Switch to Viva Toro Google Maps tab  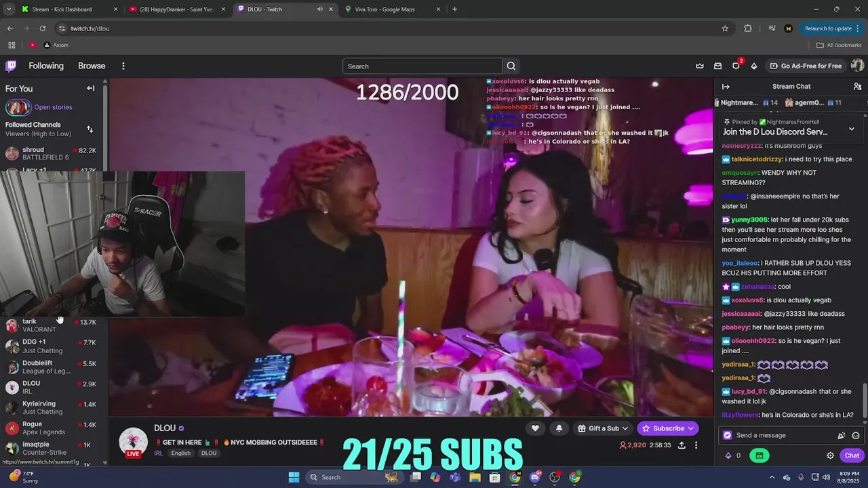point(393,9)
